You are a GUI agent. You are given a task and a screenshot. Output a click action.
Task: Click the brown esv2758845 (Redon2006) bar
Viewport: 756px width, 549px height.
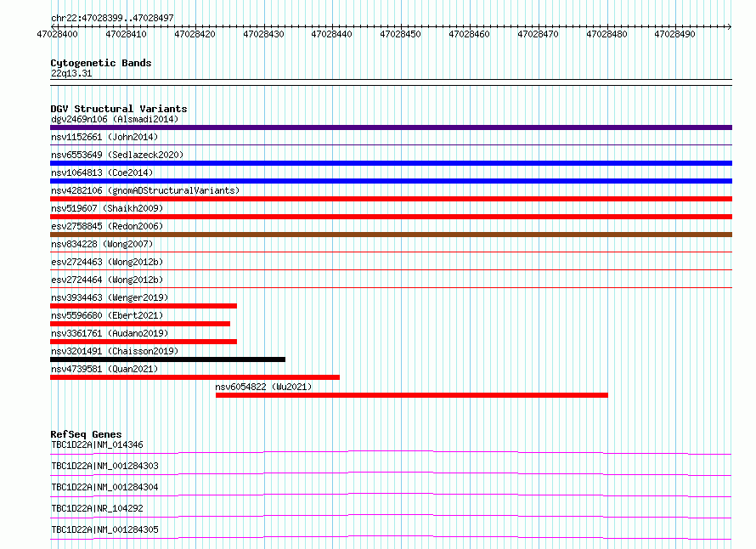[391, 235]
